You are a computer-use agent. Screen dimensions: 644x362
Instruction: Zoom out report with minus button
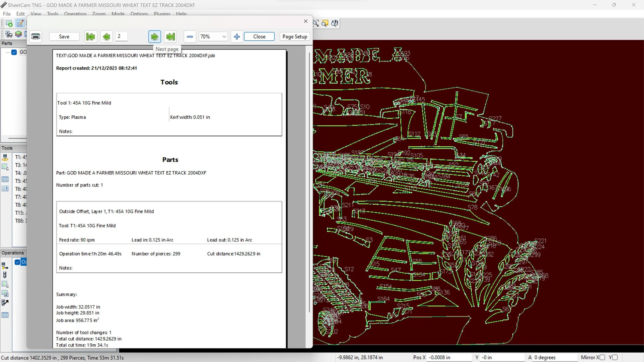click(190, 37)
